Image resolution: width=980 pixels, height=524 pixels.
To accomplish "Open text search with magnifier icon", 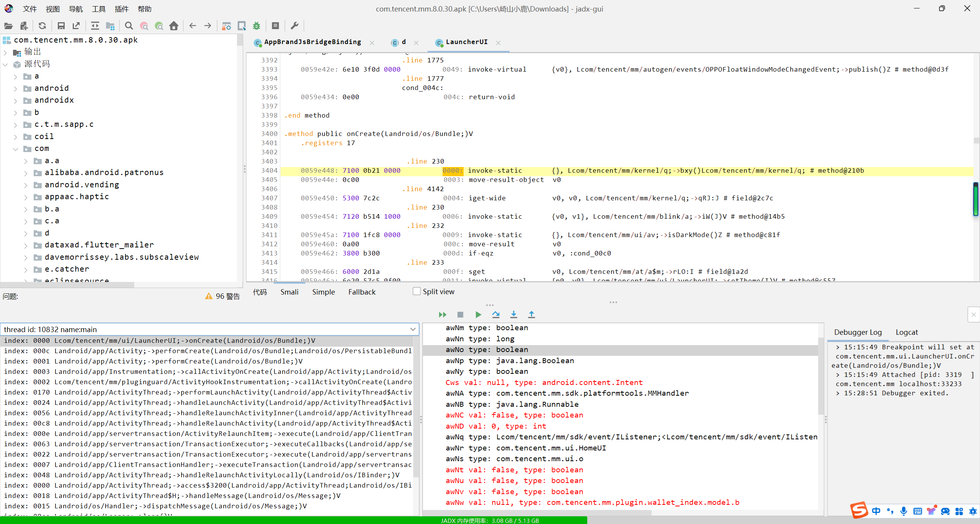I will 129,26.
